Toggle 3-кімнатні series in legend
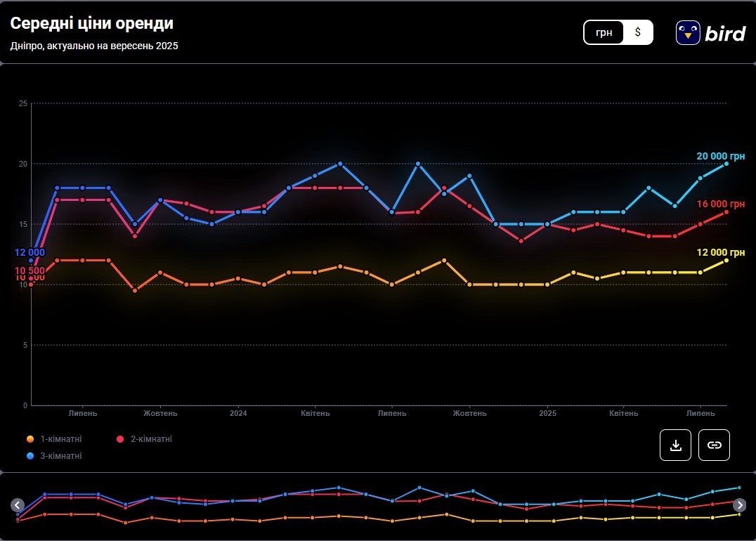The image size is (756, 541). pyautogui.click(x=60, y=456)
